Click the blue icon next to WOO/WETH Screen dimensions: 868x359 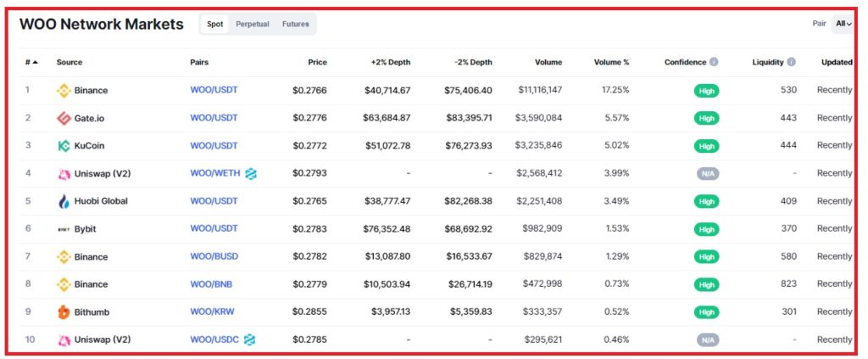click(x=251, y=173)
